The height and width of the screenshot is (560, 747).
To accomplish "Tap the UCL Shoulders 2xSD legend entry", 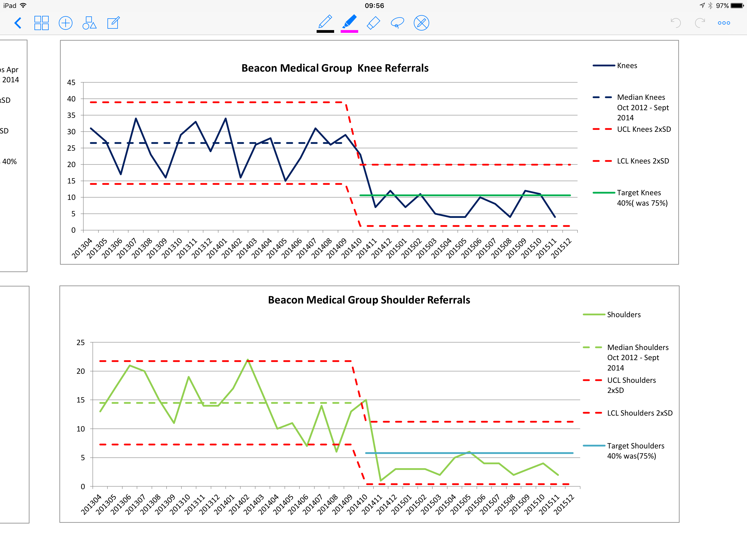I will point(619,385).
